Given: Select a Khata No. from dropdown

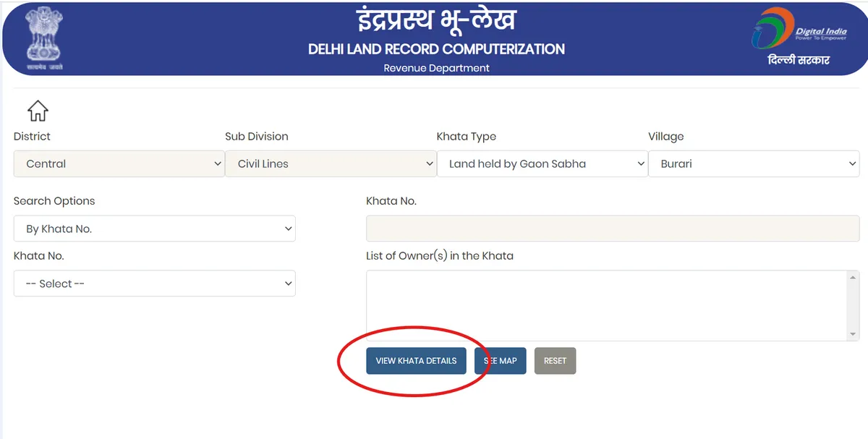Looking at the screenshot, I should tap(154, 284).
